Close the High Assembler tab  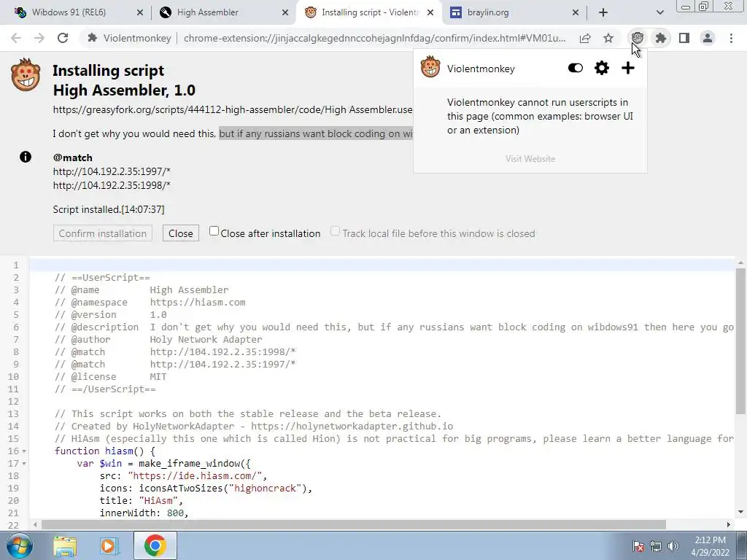285,13
